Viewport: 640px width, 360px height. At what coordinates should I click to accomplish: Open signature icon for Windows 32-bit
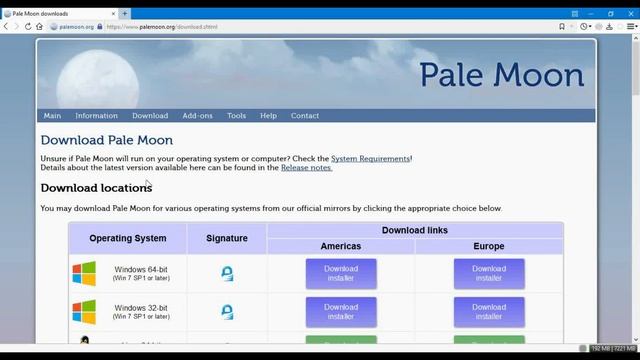(x=227, y=312)
